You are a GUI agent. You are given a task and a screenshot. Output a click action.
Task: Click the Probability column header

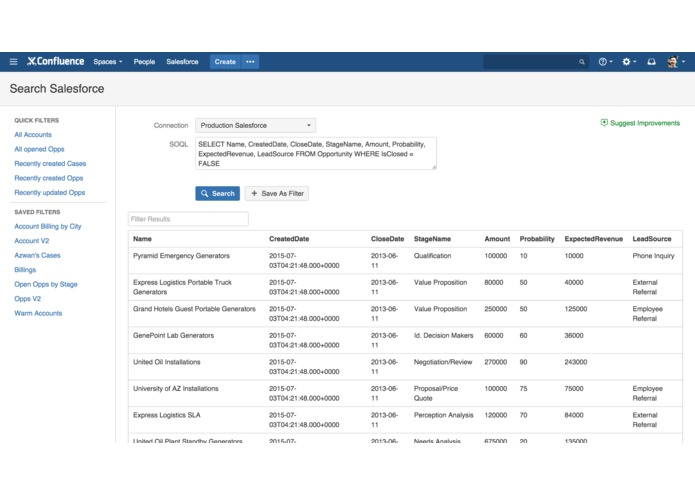point(537,239)
